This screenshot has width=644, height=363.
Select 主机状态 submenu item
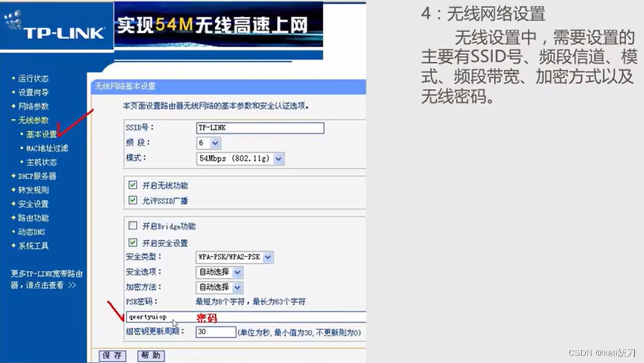click(41, 162)
